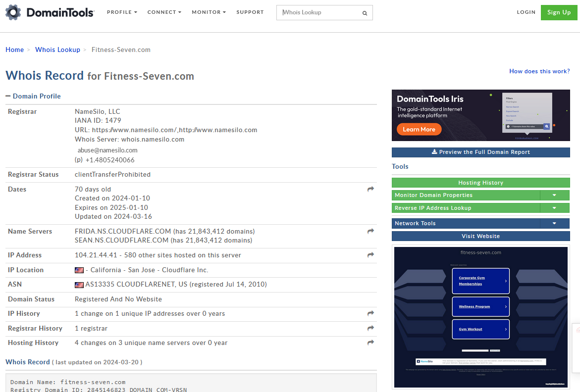Click the Network Tools button

tap(466, 223)
